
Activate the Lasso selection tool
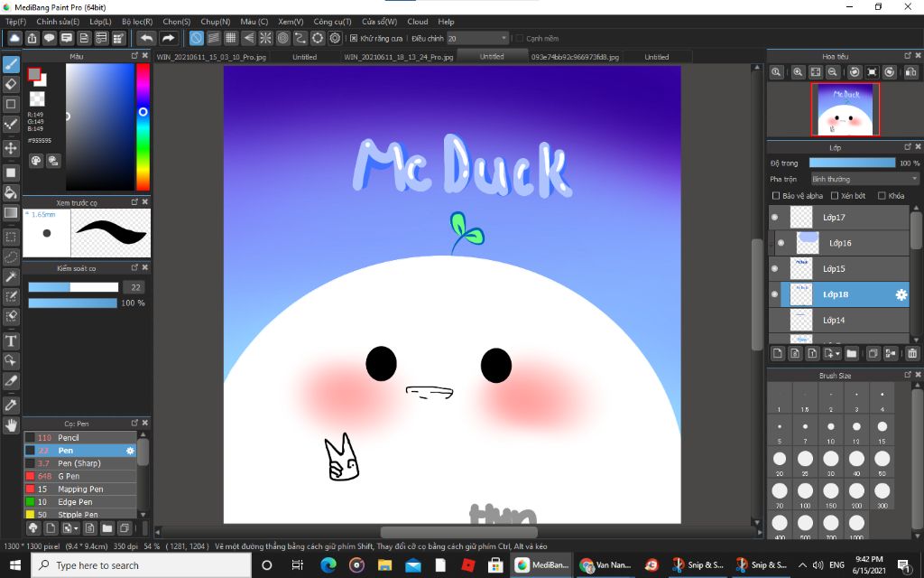11,257
